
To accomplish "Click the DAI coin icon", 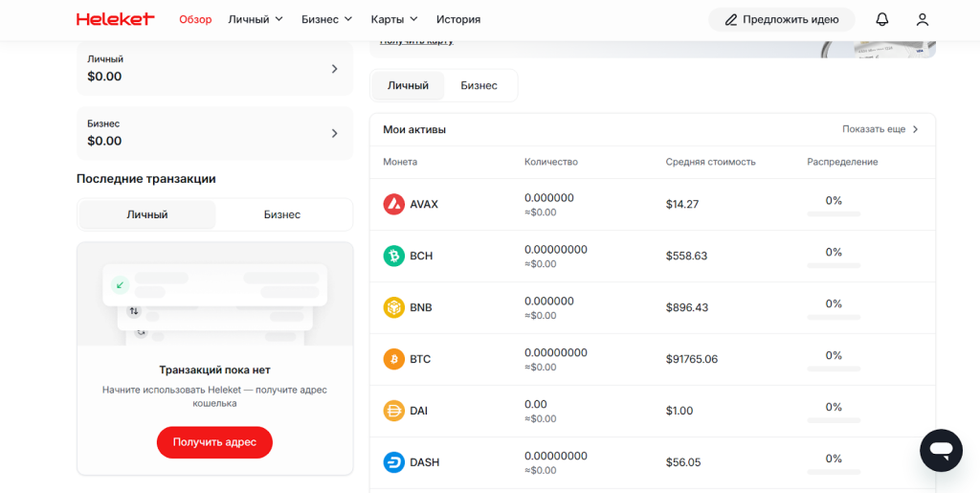I will point(393,411).
